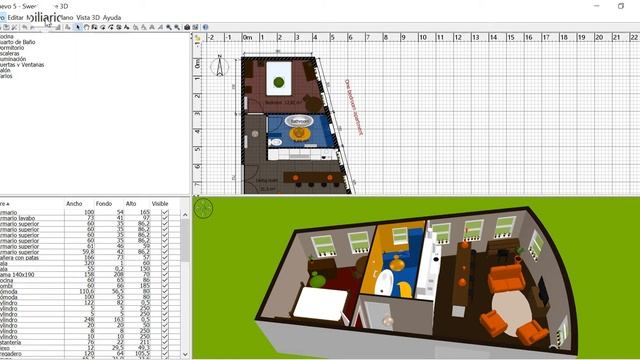Toggle the italic text style icon
Screen dimensions: 640x360
click(x=160, y=27)
